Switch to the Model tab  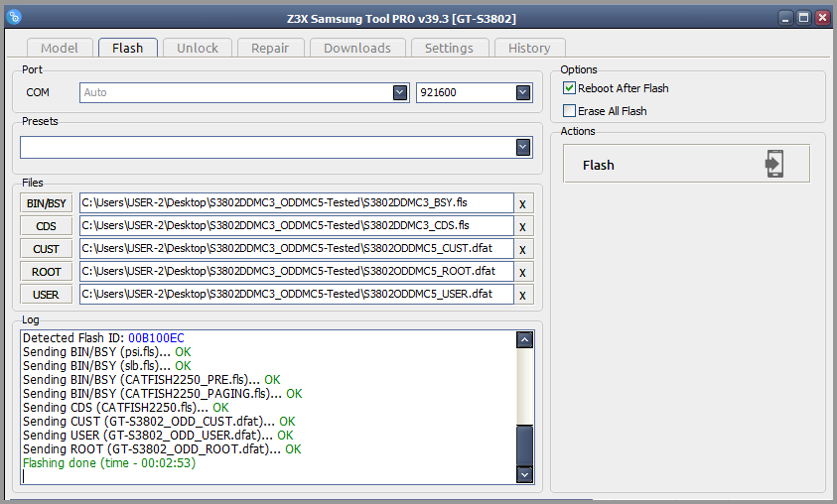pos(60,48)
